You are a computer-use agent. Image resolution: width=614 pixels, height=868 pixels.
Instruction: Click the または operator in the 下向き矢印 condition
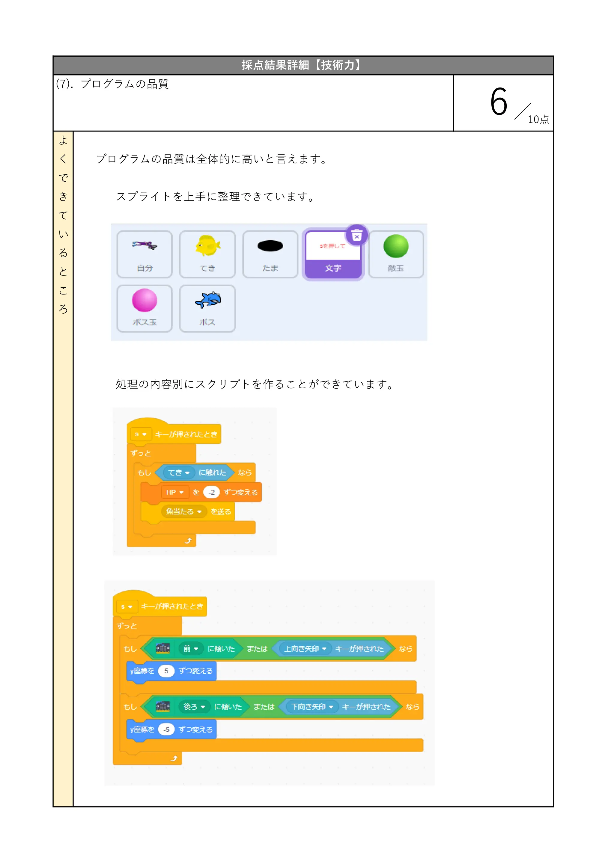(264, 706)
